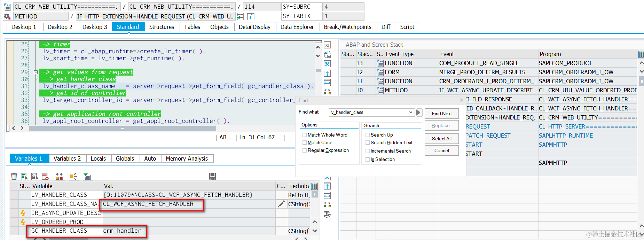Save variables using the floppy disk icon
This screenshot has height=240, width=644.
[x=212, y=177]
